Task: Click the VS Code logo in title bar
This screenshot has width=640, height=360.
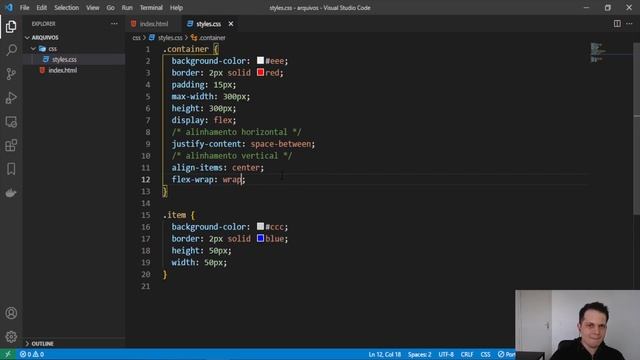Action: pyautogui.click(x=9, y=7)
